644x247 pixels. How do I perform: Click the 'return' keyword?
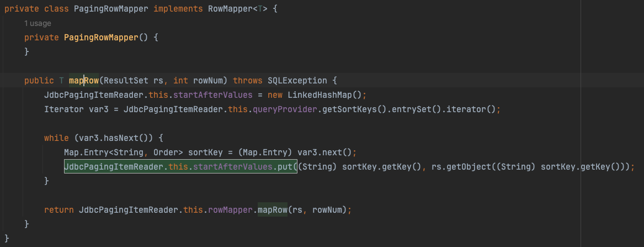coord(58,210)
